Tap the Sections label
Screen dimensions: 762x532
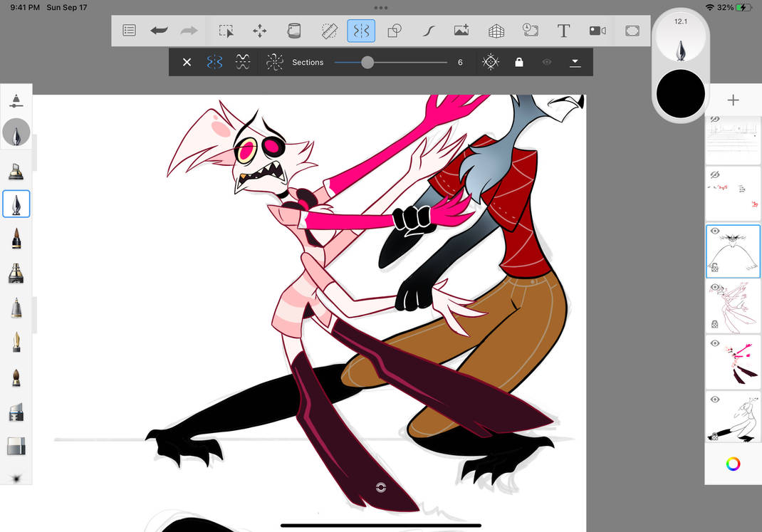(308, 62)
